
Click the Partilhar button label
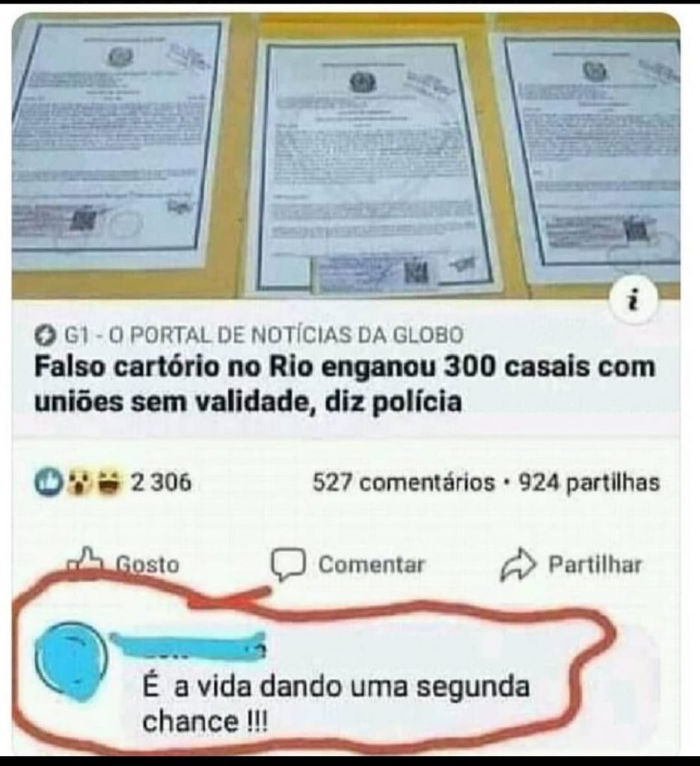pos(595,565)
